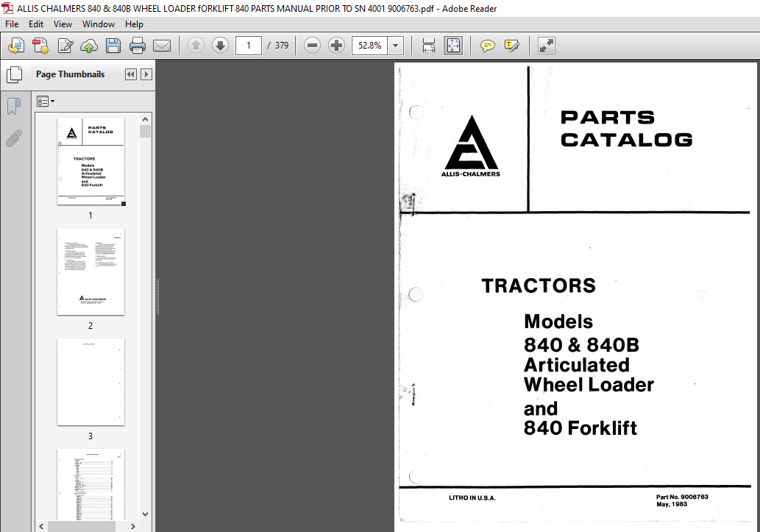Image resolution: width=760 pixels, height=532 pixels.
Task: Open the Attachments paperclip panel
Action: (14, 138)
